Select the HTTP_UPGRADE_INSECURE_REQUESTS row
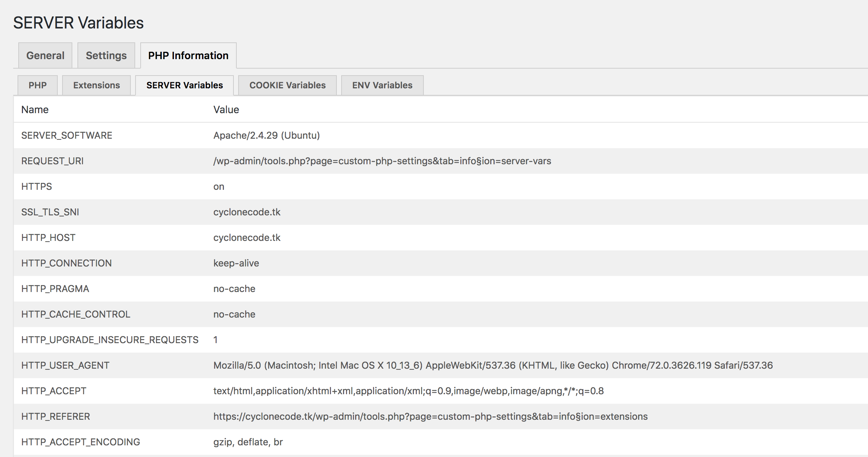The height and width of the screenshot is (457, 868). [x=110, y=339]
